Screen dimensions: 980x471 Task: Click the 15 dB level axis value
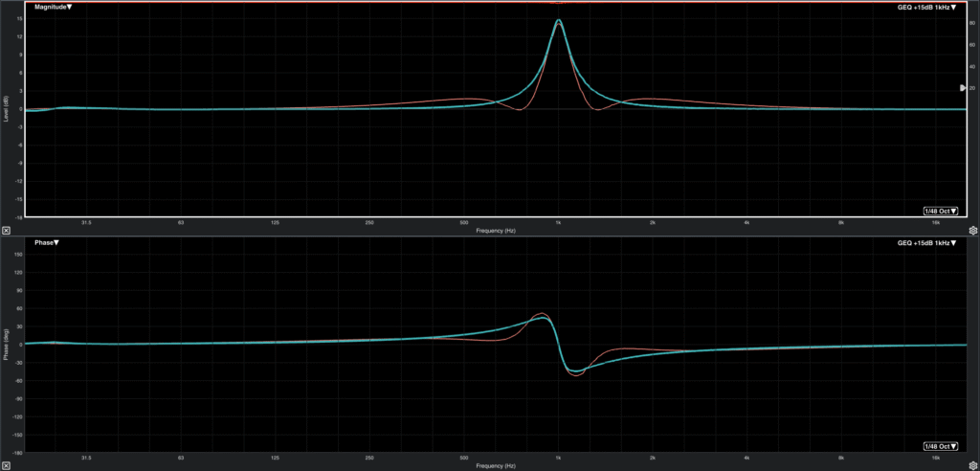(20, 19)
